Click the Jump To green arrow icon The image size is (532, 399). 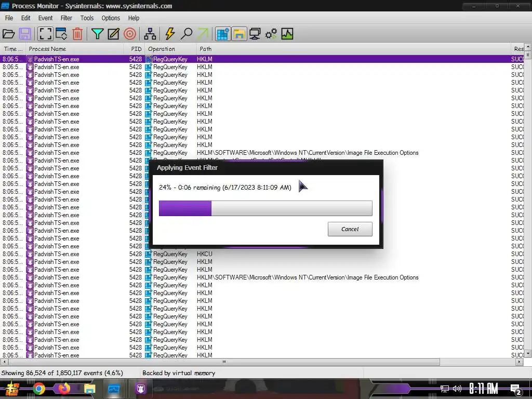203,34
